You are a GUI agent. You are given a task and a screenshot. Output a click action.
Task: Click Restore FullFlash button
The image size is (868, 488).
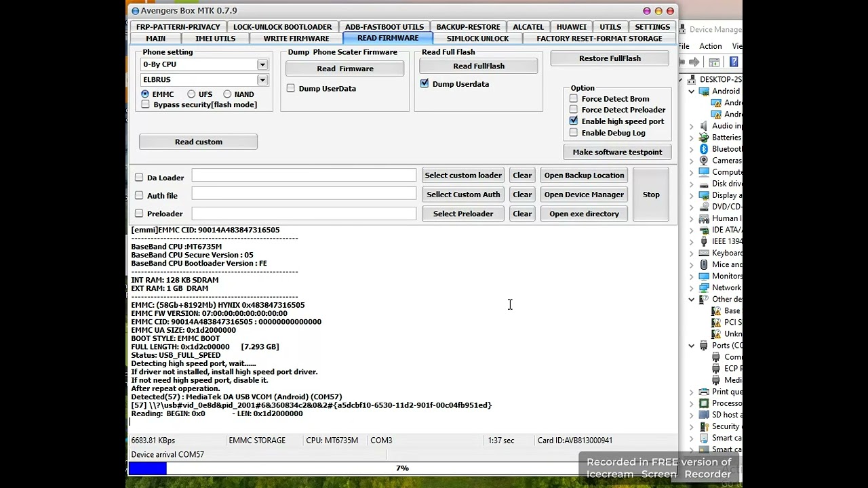tap(610, 58)
